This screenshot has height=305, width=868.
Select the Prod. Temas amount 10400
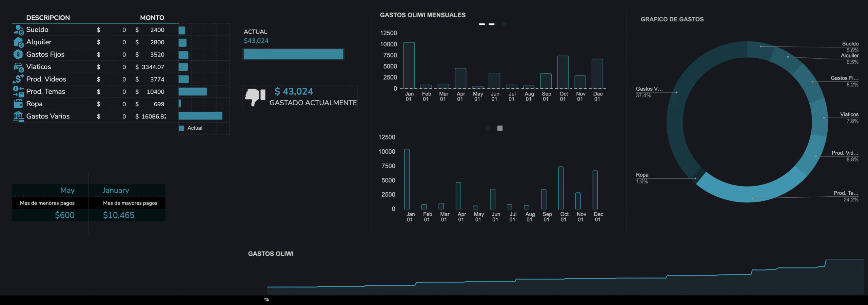[x=156, y=92]
